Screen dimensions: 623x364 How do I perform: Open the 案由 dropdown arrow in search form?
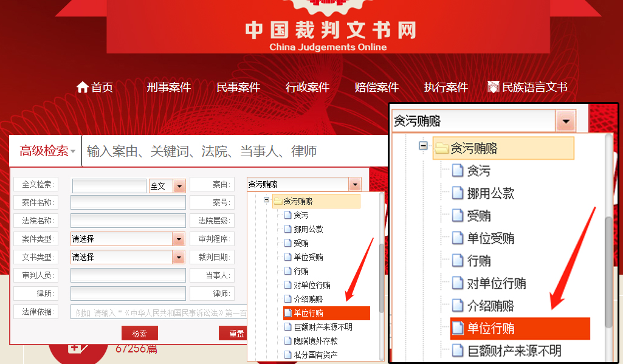355,184
